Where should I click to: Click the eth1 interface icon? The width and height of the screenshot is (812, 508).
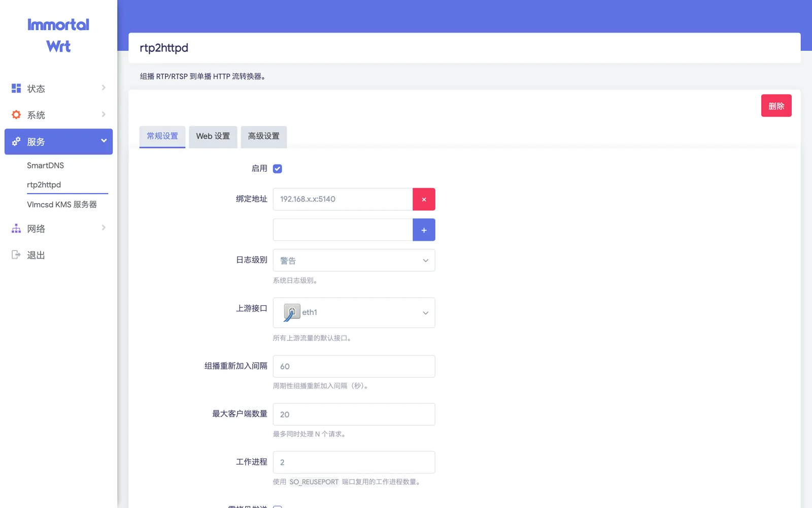292,312
